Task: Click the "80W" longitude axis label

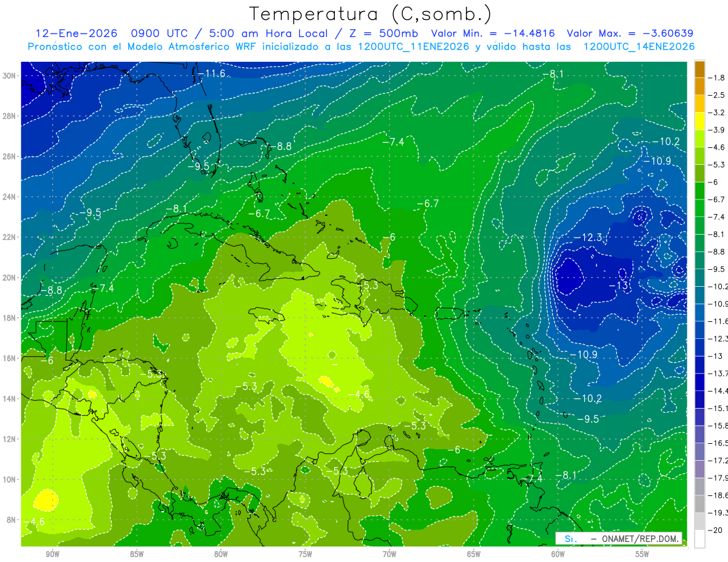Action: (221, 554)
